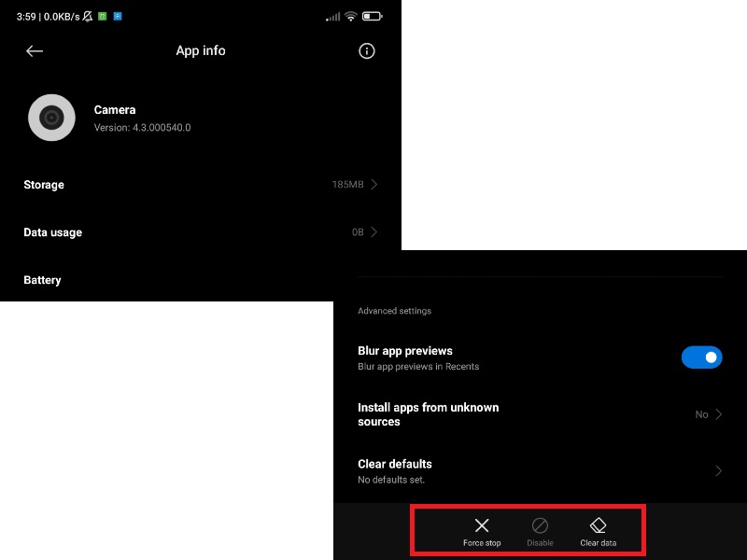Image resolution: width=747 pixels, height=560 pixels.
Task: Tap the cellular signal bars icon
Action: tap(333, 17)
